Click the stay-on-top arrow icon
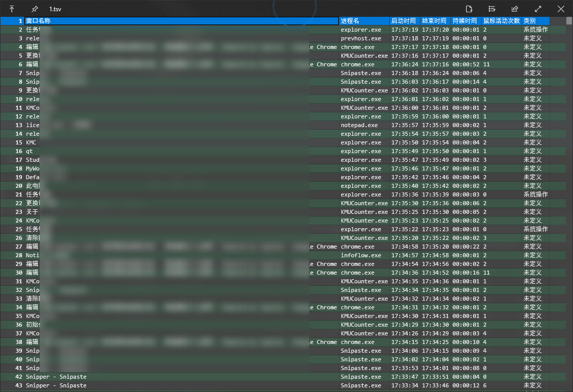Screen dimensions: 573x392 point(12,9)
